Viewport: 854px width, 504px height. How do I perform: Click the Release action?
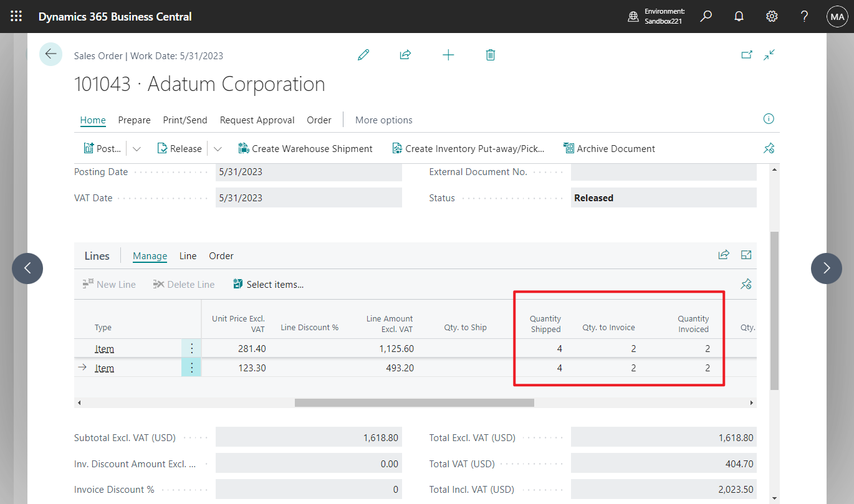click(180, 148)
